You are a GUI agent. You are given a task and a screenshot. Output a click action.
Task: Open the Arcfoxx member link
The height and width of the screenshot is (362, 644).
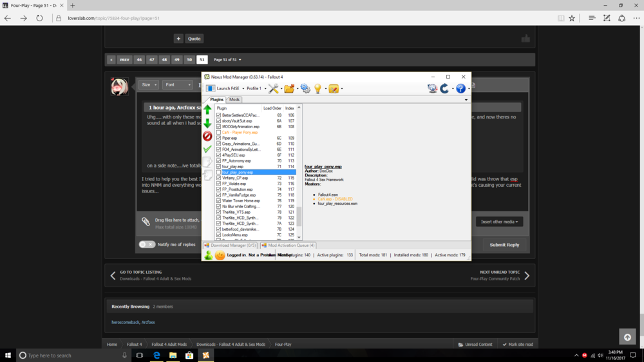148,322
